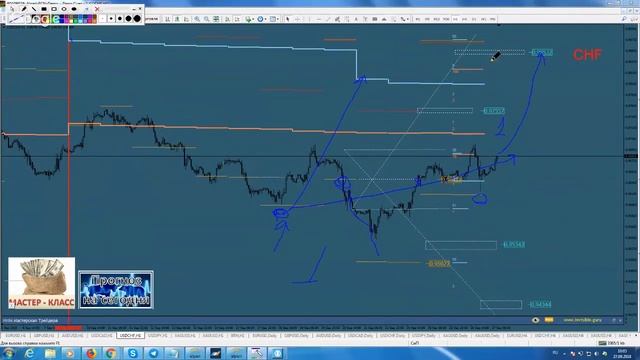Open the EURUSD,H1 chart tab
The width and height of the screenshot is (640, 360).
[16, 336]
